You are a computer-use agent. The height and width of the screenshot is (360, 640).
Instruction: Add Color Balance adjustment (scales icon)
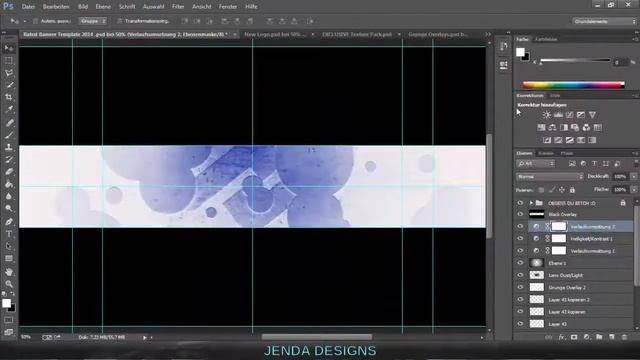tap(552, 128)
